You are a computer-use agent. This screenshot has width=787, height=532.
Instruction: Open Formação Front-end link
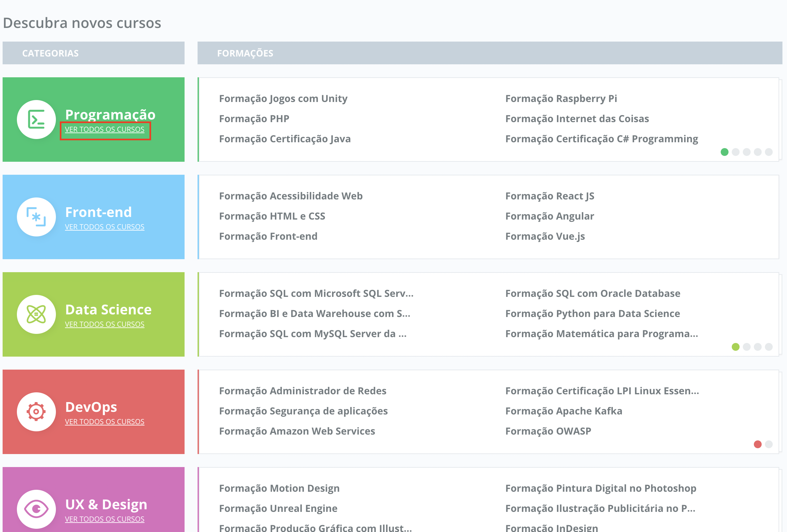pyautogui.click(x=268, y=236)
